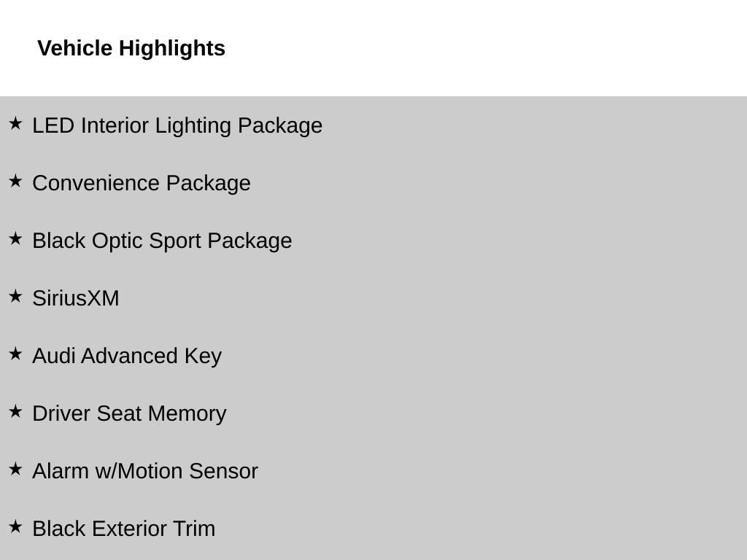Select the Convenience Package item
The height and width of the screenshot is (560, 747).
coord(141,183)
